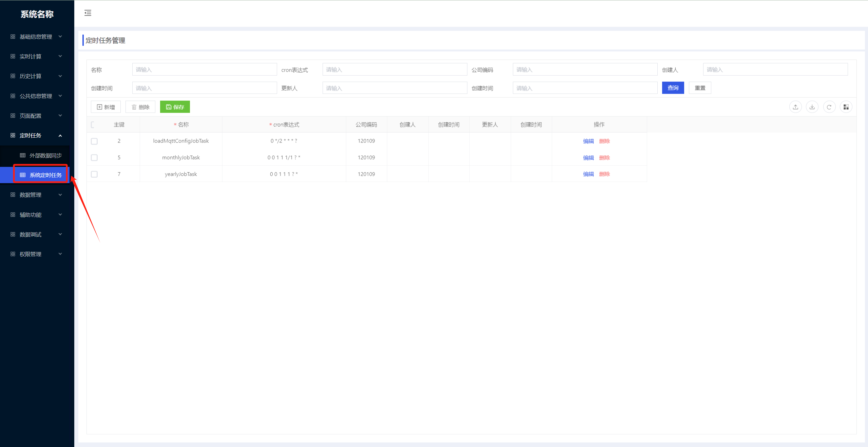868x447 pixels.
Task: Focus the 公司编码 search input
Action: [585, 70]
